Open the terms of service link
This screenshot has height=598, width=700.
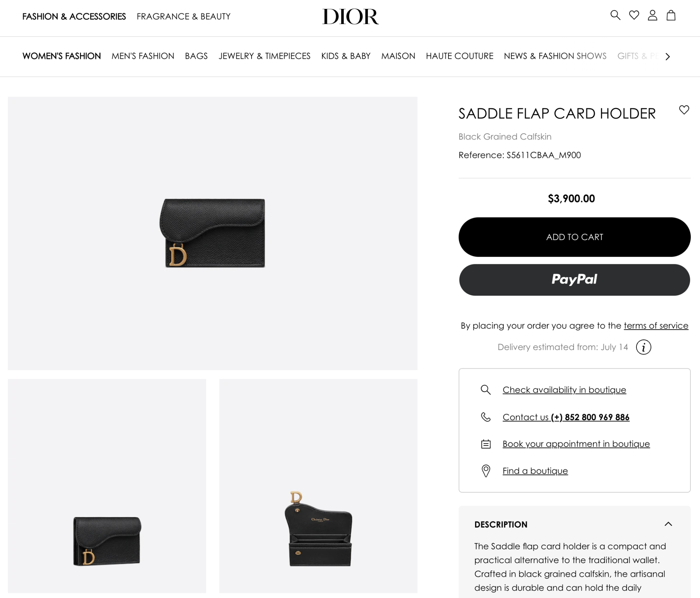[x=656, y=325]
